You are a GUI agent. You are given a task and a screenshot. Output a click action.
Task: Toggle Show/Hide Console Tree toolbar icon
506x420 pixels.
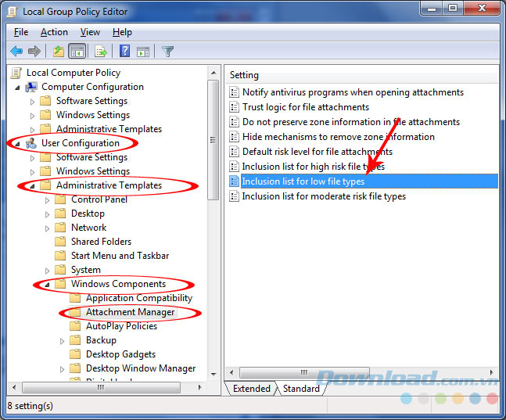click(77, 51)
